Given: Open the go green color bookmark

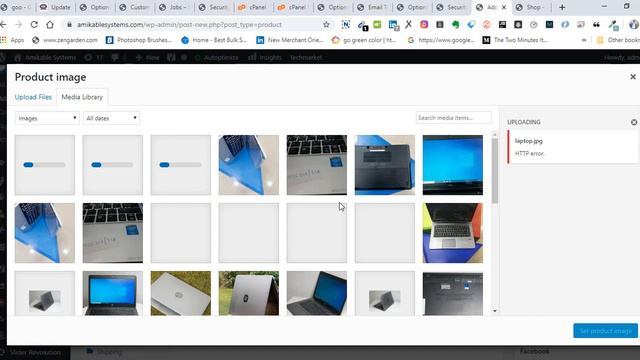Looking at the screenshot, I should (364, 40).
